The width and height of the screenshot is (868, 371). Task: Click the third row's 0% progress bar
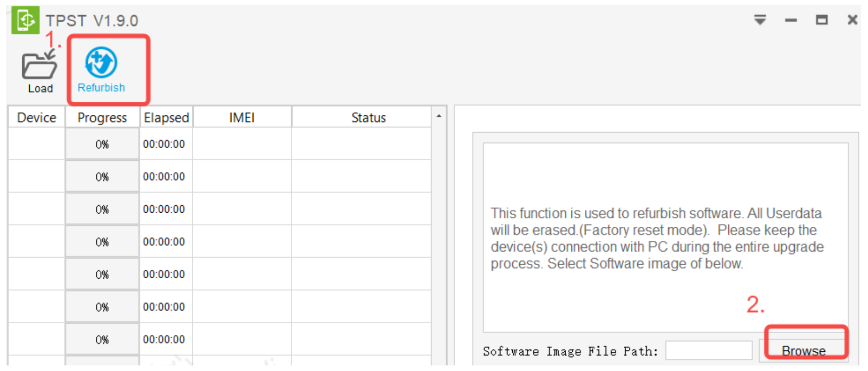pyautogui.click(x=102, y=209)
